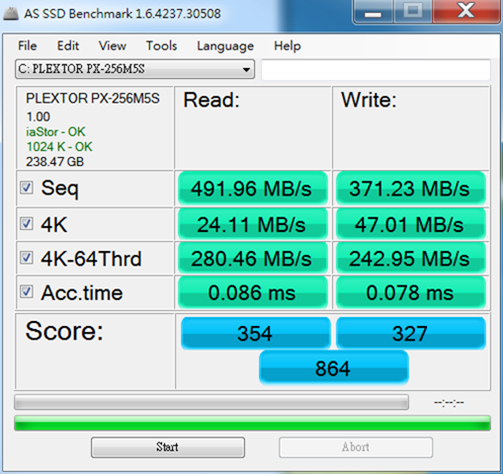Click the 1024 K - OK alignment status
Image resolution: width=503 pixels, height=474 pixels.
click(x=59, y=147)
